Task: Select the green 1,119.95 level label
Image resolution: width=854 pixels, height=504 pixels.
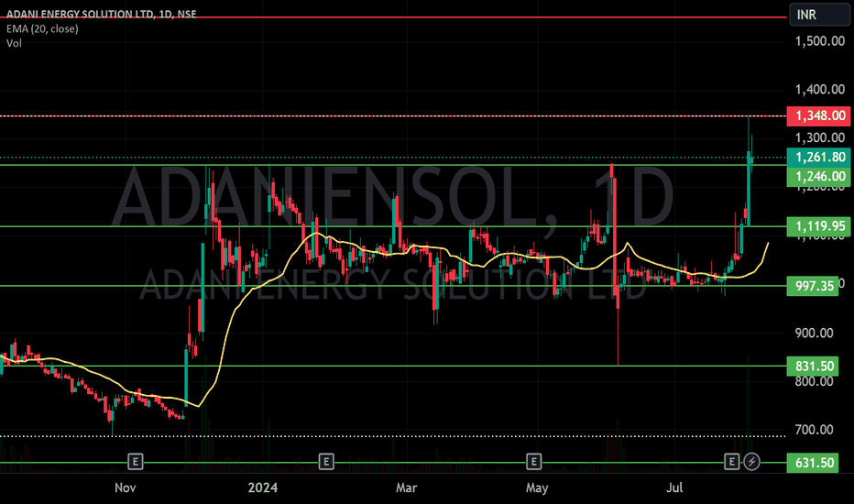Action: [x=818, y=226]
